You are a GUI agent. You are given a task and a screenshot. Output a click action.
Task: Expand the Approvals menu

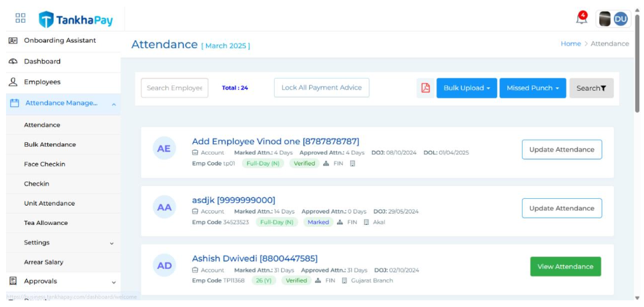point(113,282)
